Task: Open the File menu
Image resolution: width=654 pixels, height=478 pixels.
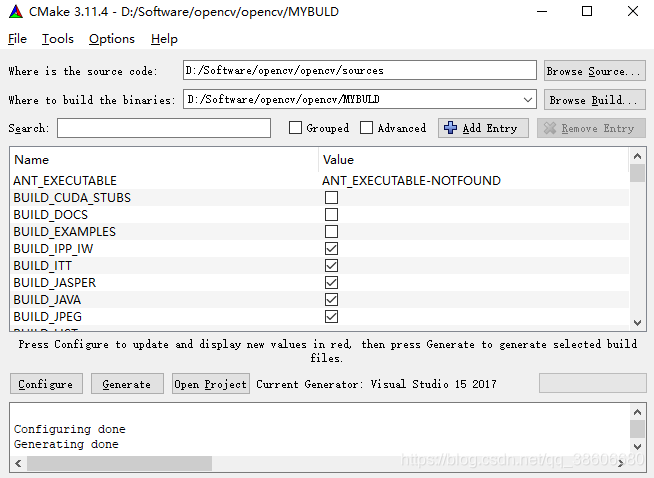Action: (x=17, y=39)
